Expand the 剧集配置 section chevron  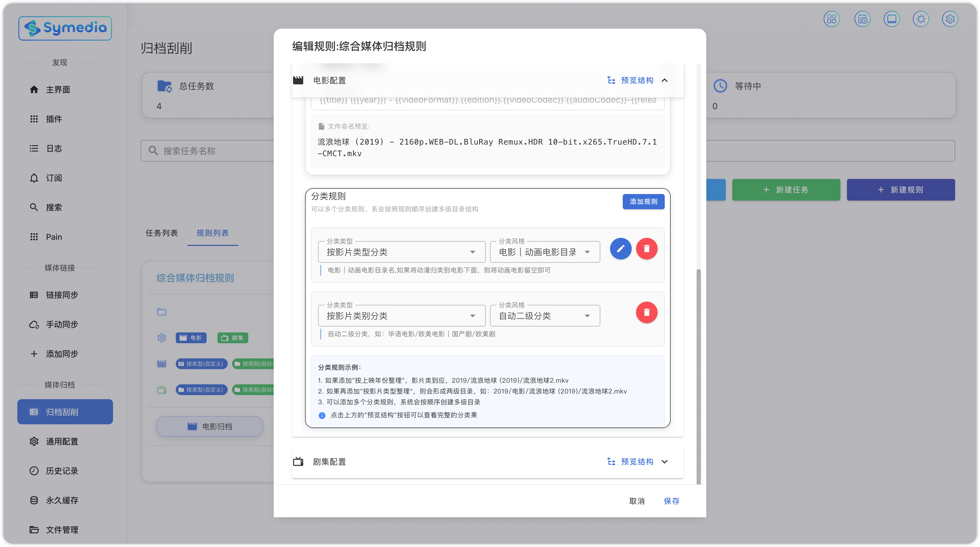point(665,462)
